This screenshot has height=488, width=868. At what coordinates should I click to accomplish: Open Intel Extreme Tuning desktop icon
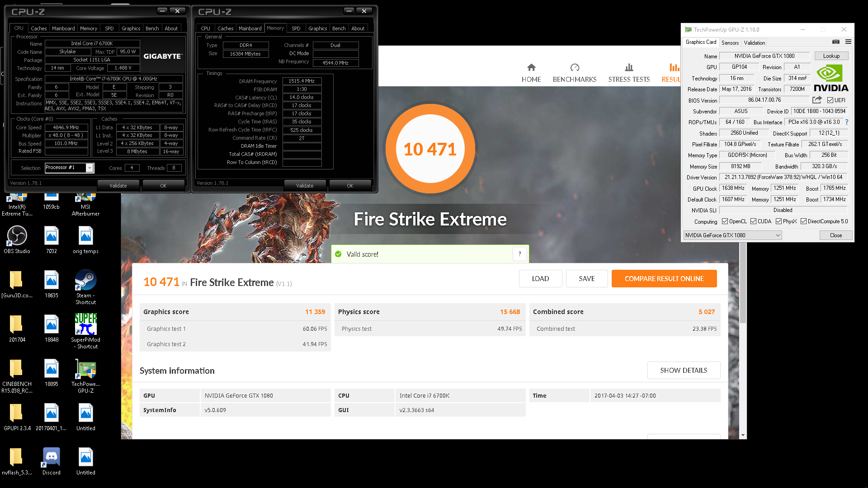[17, 205]
